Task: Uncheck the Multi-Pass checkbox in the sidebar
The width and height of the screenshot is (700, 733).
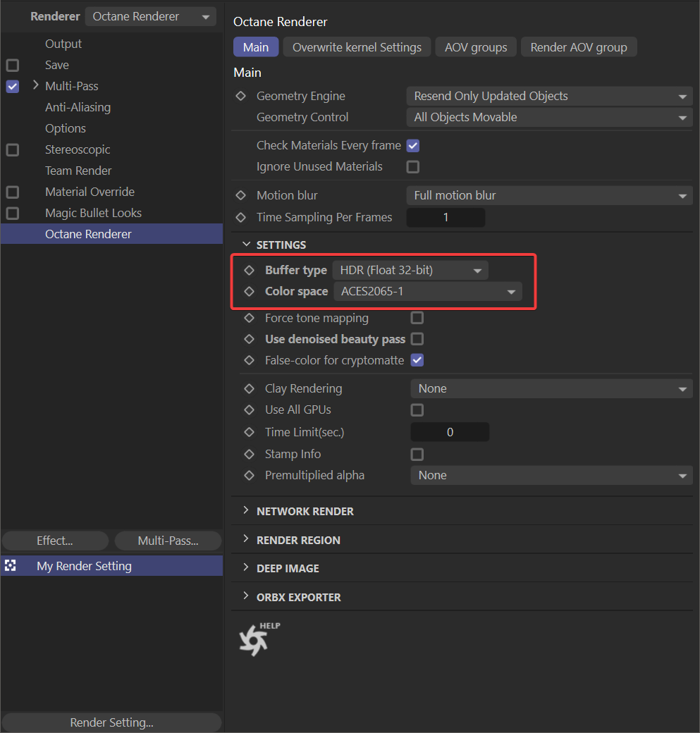Action: click(11, 85)
